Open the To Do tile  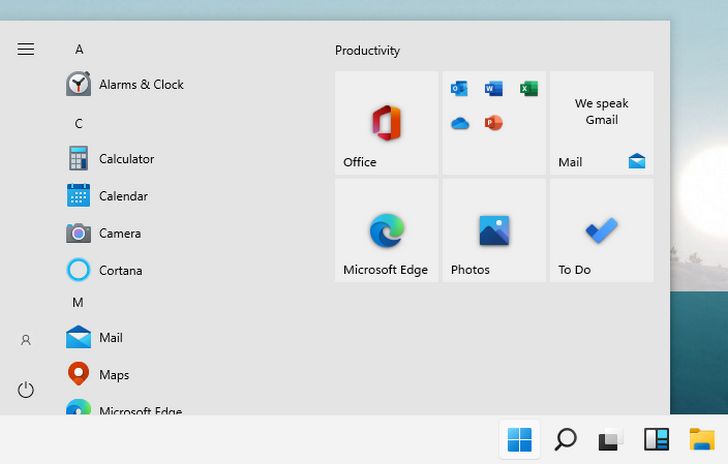[602, 231]
